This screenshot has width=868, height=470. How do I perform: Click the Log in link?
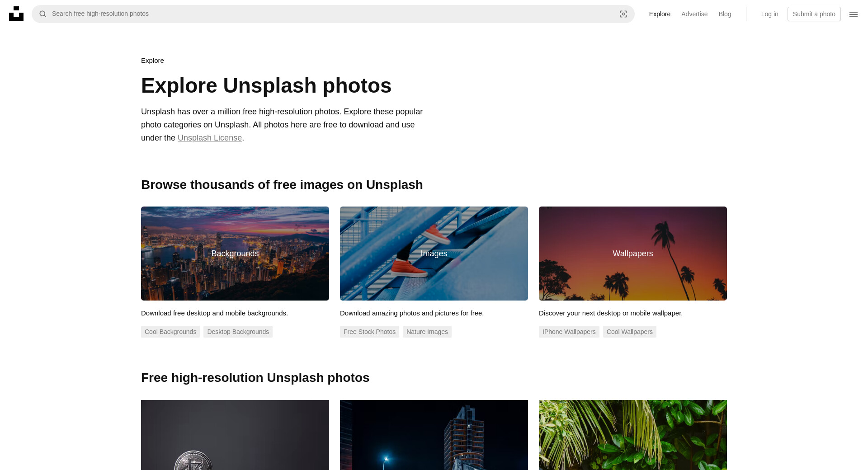(769, 14)
